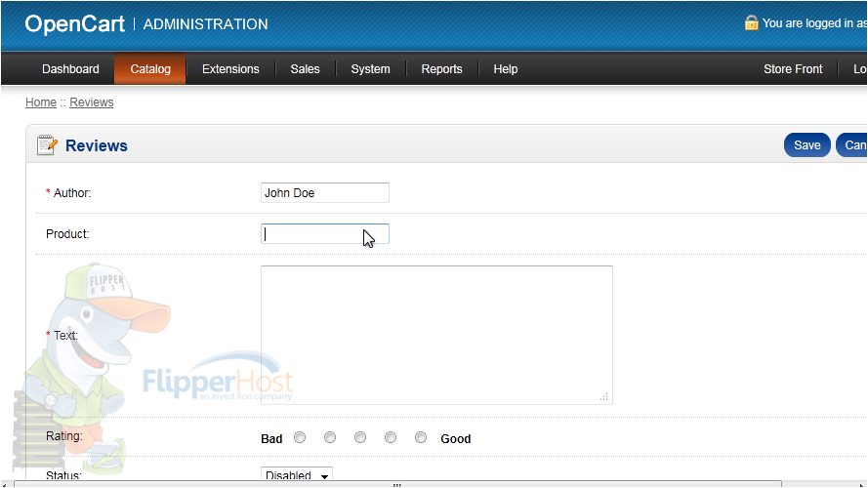The image size is (868, 488).
Task: Select the first rating radio button next to Bad
Action: pyautogui.click(x=300, y=437)
